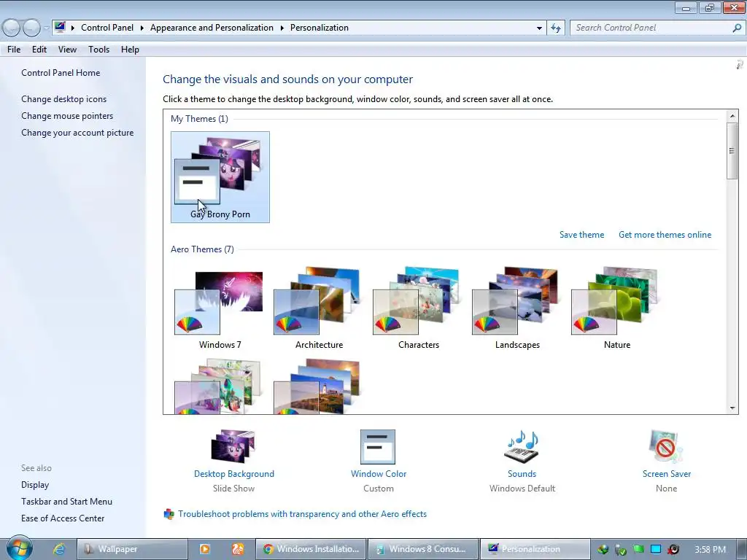This screenshot has width=747, height=560.
Task: Click Save theme link
Action: [581, 235]
